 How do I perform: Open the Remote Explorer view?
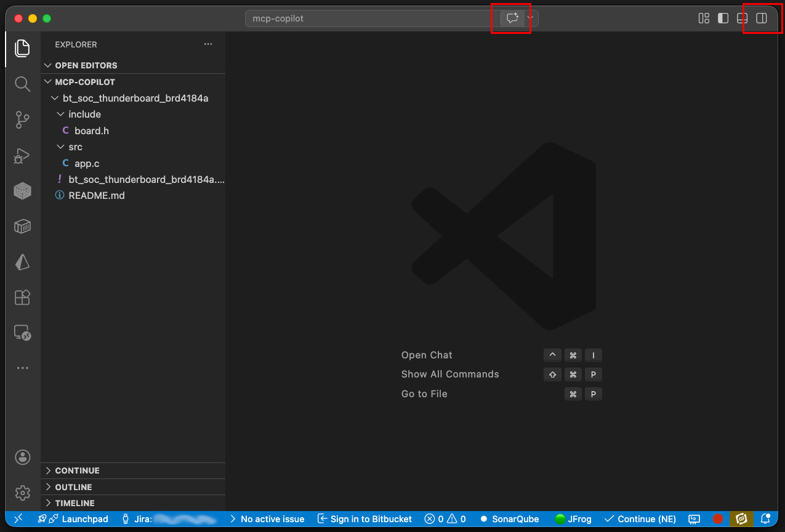pyautogui.click(x=22, y=333)
